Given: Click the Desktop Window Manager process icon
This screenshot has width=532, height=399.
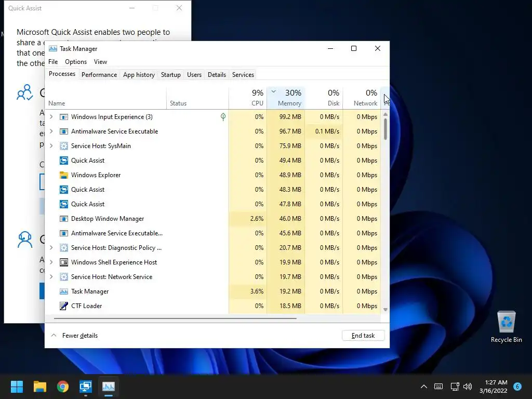Looking at the screenshot, I should click(64, 219).
